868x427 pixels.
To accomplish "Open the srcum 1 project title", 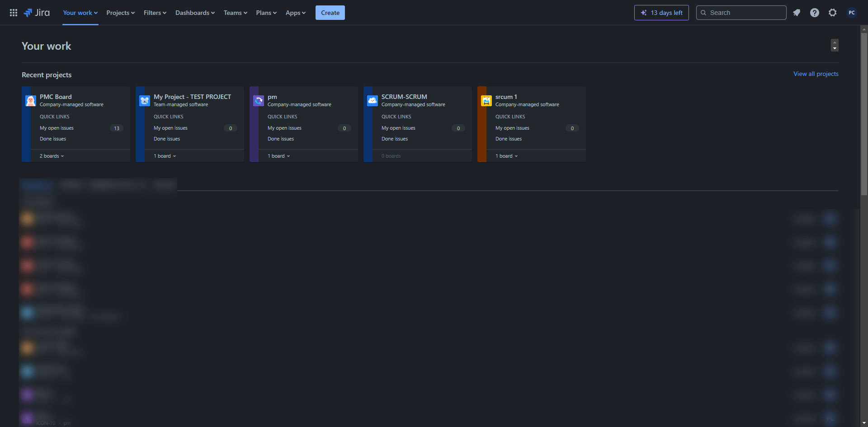I will pyautogui.click(x=506, y=97).
